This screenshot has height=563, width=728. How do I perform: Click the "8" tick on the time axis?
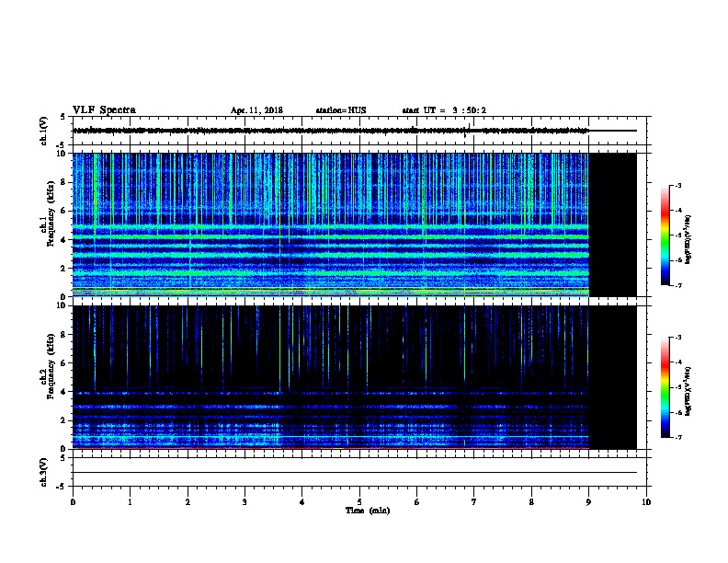click(x=531, y=502)
